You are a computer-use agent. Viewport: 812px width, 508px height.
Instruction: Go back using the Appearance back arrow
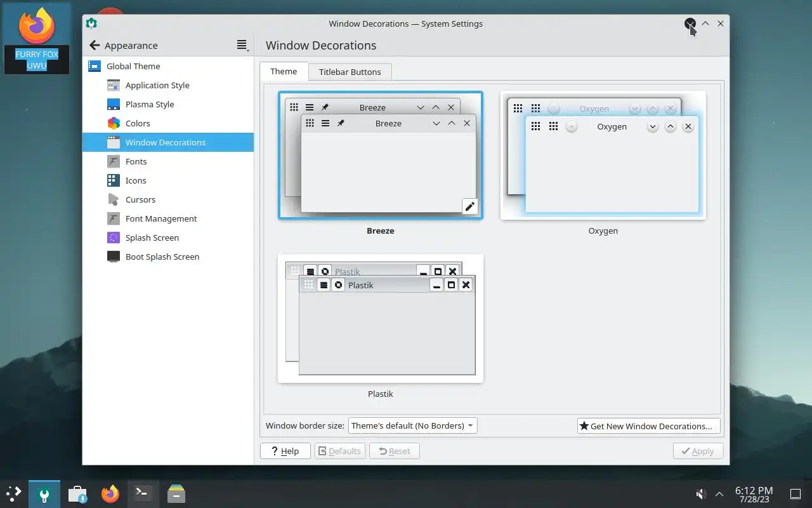coord(95,45)
